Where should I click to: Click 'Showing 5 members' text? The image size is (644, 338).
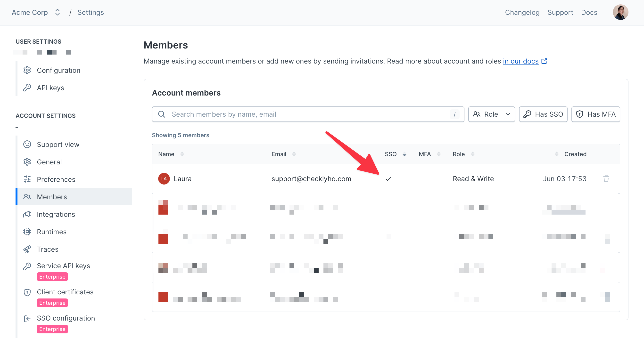tap(181, 135)
